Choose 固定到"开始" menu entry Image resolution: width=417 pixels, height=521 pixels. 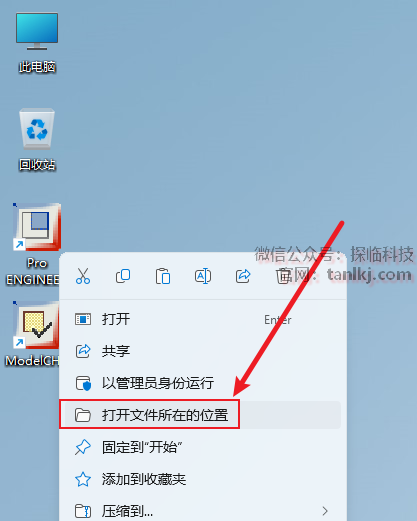coord(203,447)
